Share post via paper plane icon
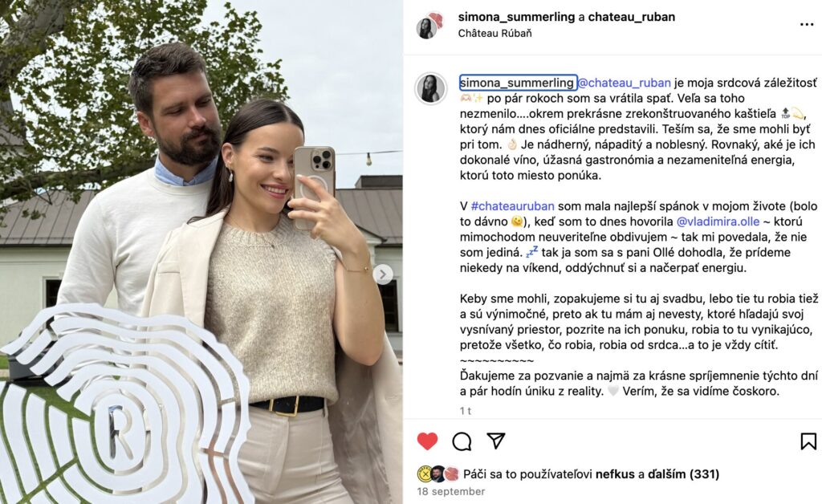 495,441
